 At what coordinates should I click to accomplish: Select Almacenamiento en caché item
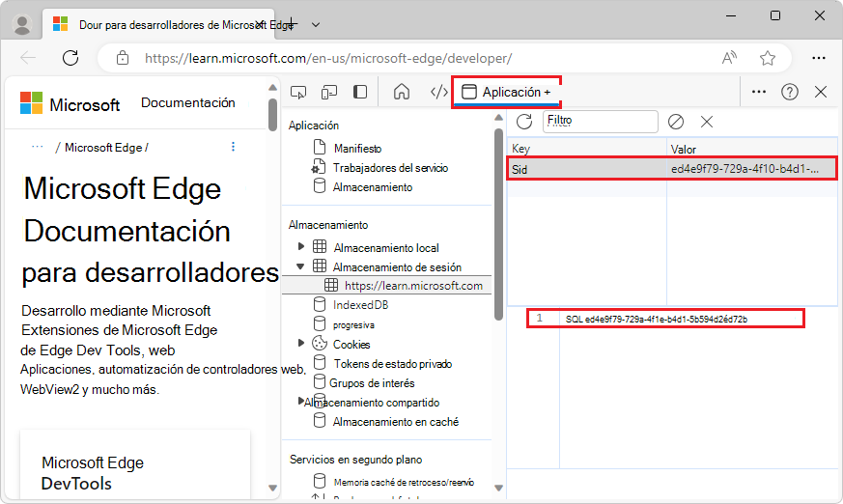click(396, 422)
